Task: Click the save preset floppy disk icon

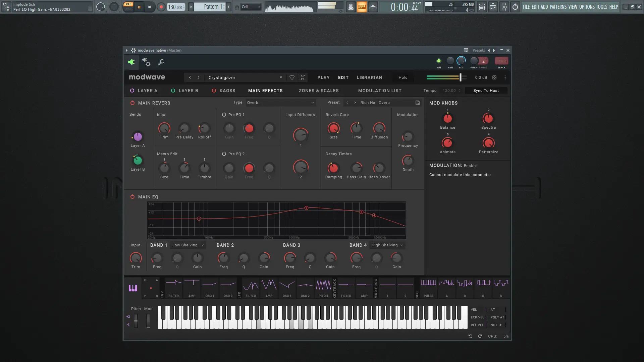Action: click(303, 77)
